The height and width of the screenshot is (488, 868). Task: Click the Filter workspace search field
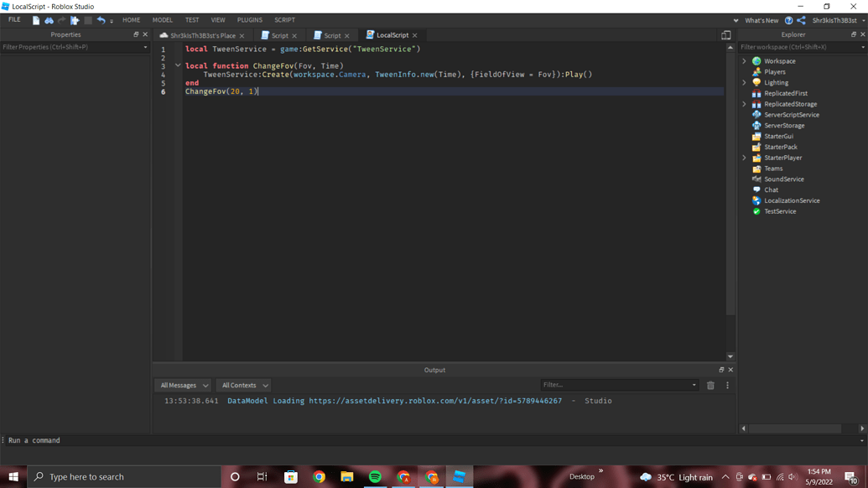point(802,47)
